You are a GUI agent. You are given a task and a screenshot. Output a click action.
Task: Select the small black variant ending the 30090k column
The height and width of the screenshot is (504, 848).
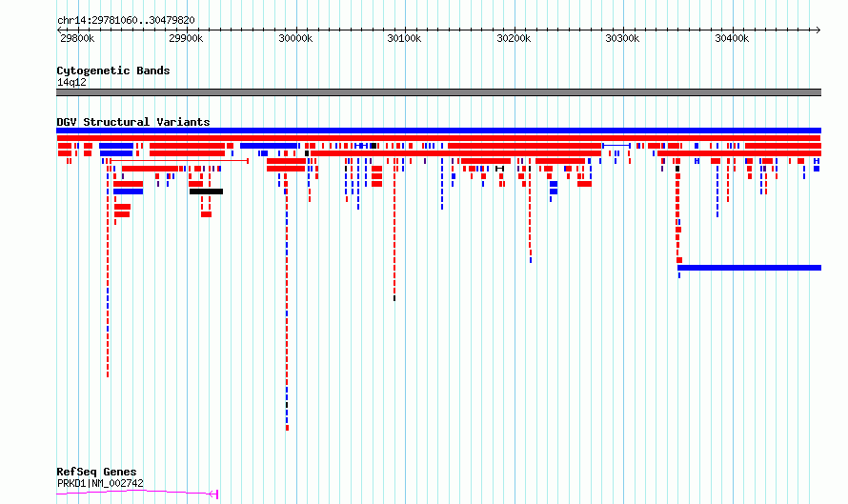pos(394,298)
